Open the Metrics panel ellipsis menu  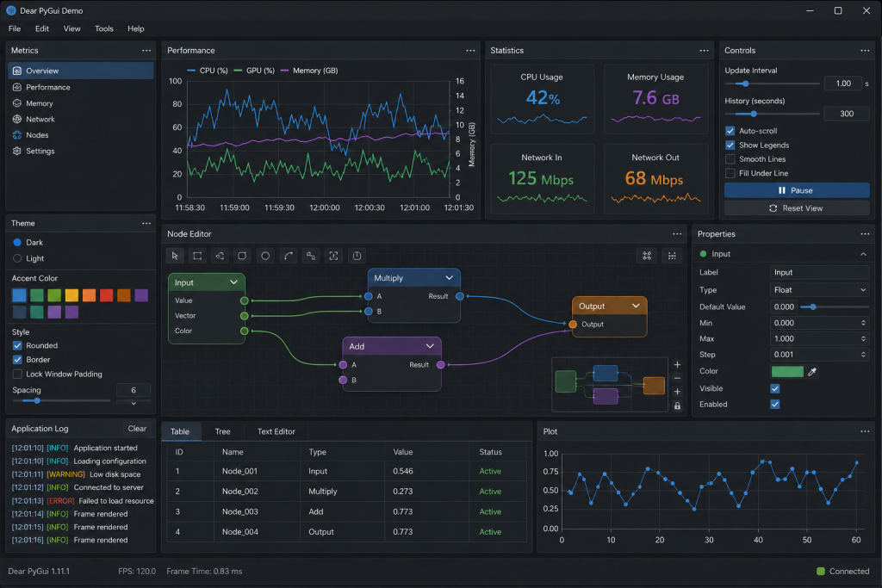coord(146,51)
